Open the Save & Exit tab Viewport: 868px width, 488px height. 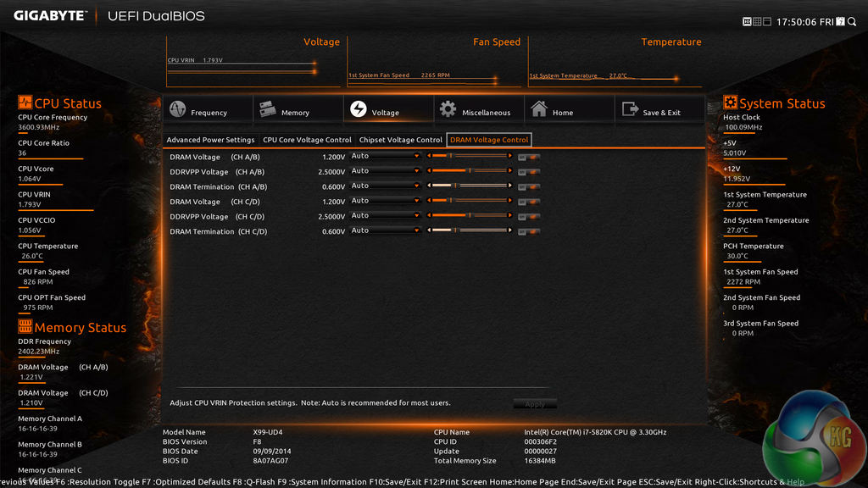click(659, 109)
